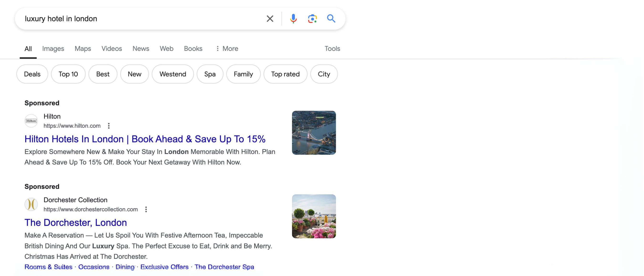
Task: Apply the Spa filter chip
Action: point(210,74)
